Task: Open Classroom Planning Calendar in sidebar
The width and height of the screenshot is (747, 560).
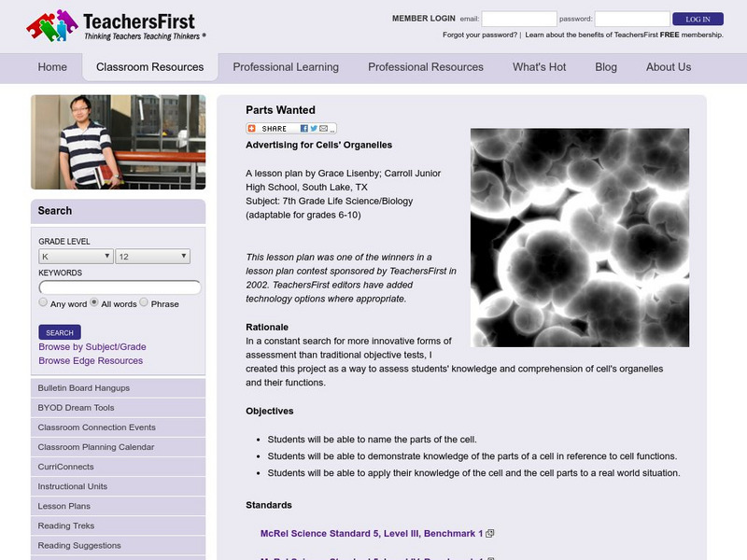Action: tap(119, 447)
